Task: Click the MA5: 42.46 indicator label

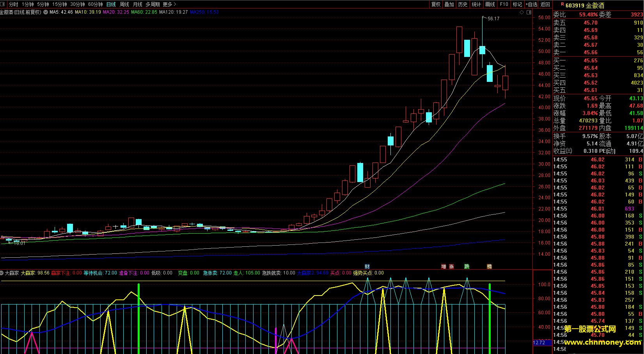Action: [x=61, y=12]
